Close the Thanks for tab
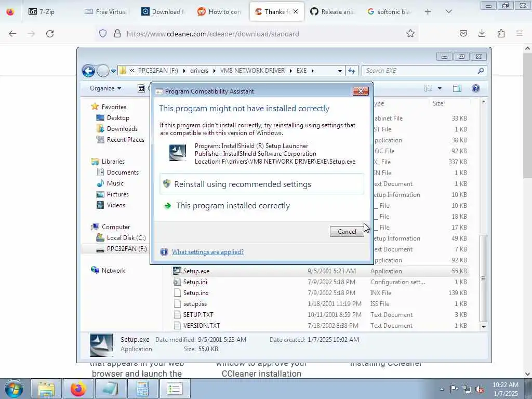Viewport: 532px width, 399px height. tap(296, 12)
